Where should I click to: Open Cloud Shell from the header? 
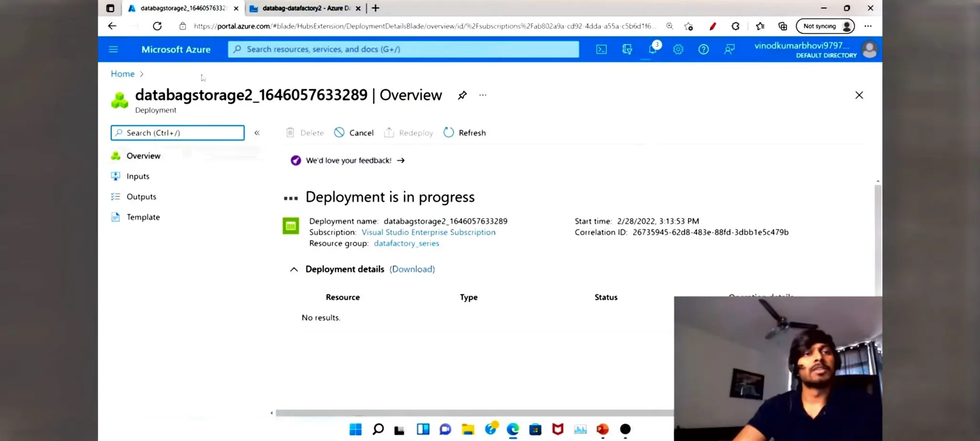point(601,49)
